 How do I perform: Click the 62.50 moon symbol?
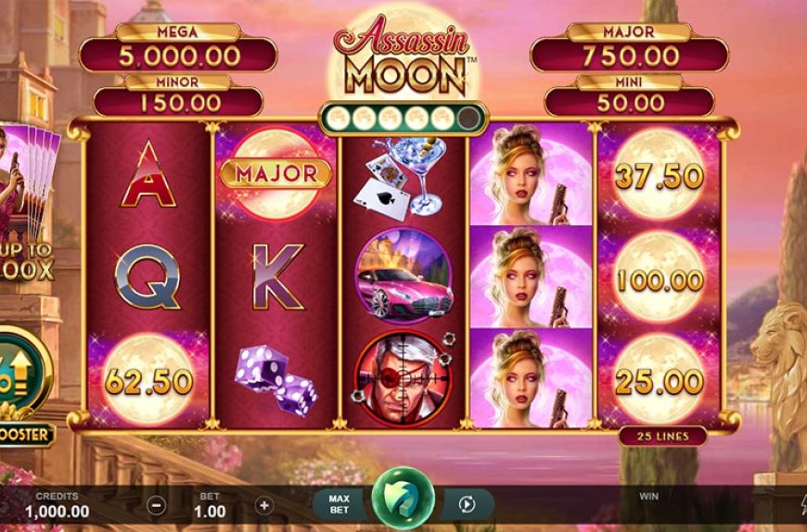pos(148,380)
